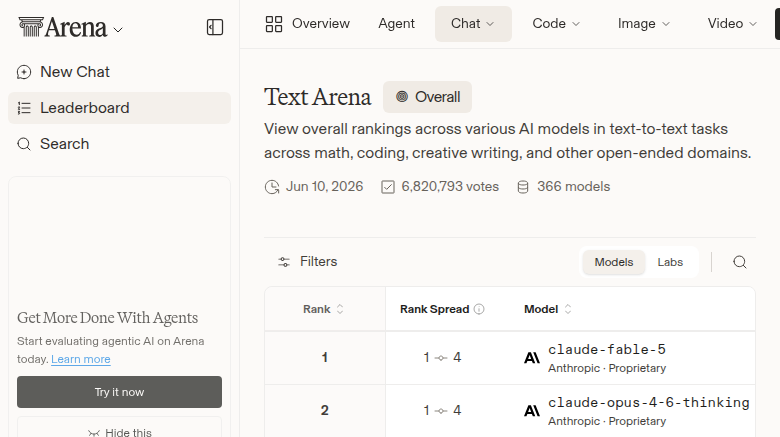This screenshot has width=780, height=437.
Task: Open the claude-opus-4-6-thinking model entry
Action: coord(649,402)
